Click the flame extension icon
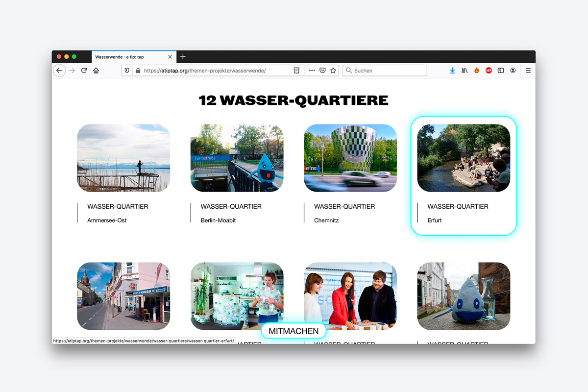The height and width of the screenshot is (392, 588). [x=477, y=71]
